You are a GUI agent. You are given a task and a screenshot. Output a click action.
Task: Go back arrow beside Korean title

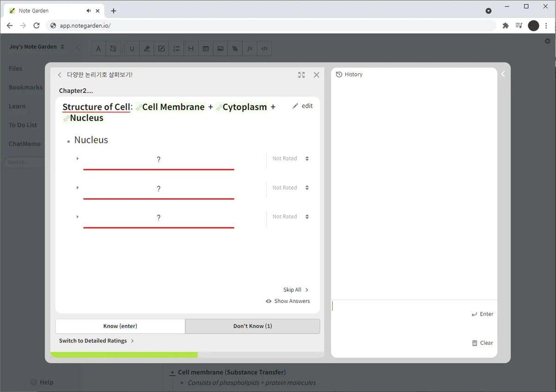tap(59, 75)
